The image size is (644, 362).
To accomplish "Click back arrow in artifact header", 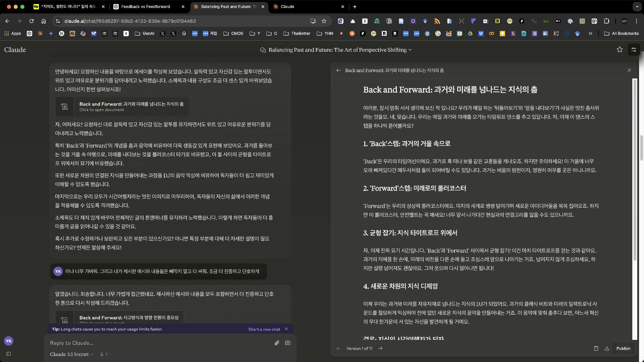I will (338, 70).
